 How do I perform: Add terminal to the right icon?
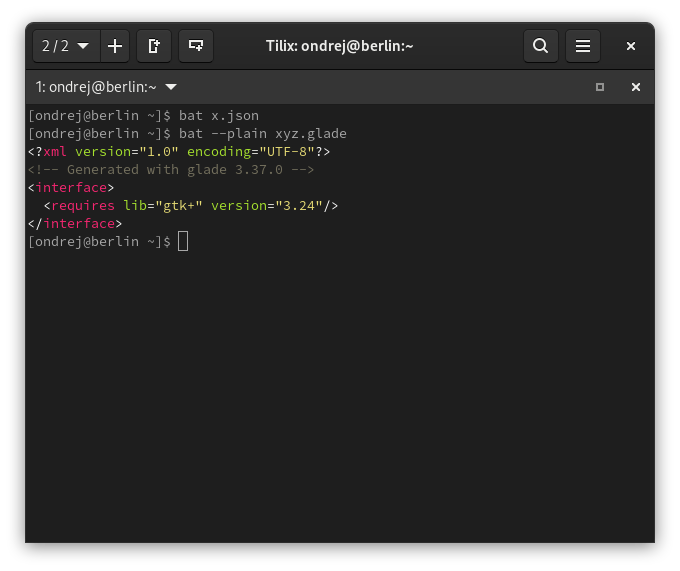point(154,46)
